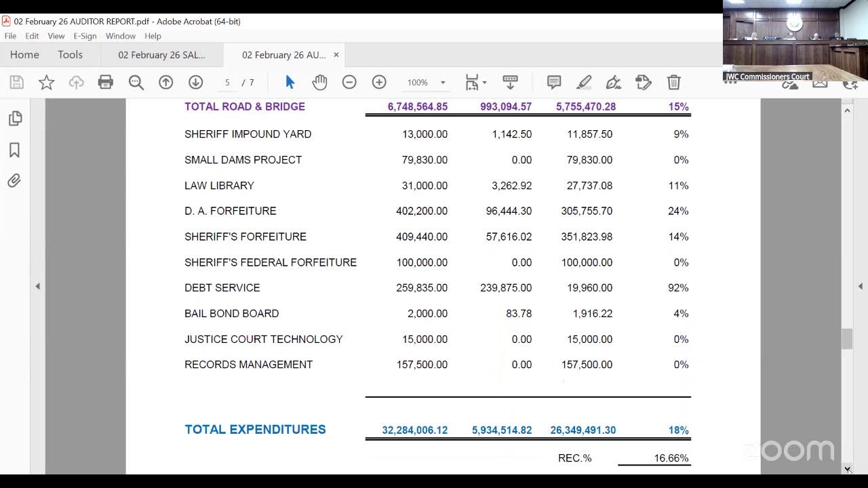Viewport: 868px width, 488px height.
Task: Open the Help menu
Action: click(153, 36)
